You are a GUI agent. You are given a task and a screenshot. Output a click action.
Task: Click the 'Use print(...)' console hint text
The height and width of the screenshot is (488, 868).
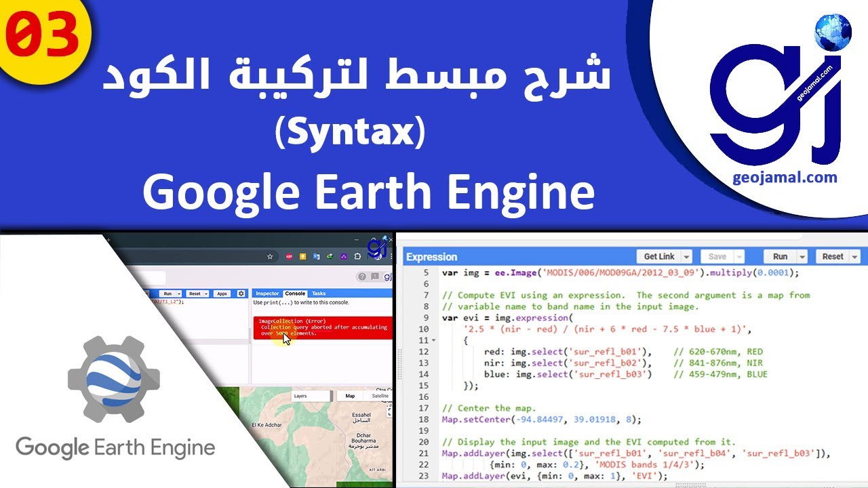301,302
